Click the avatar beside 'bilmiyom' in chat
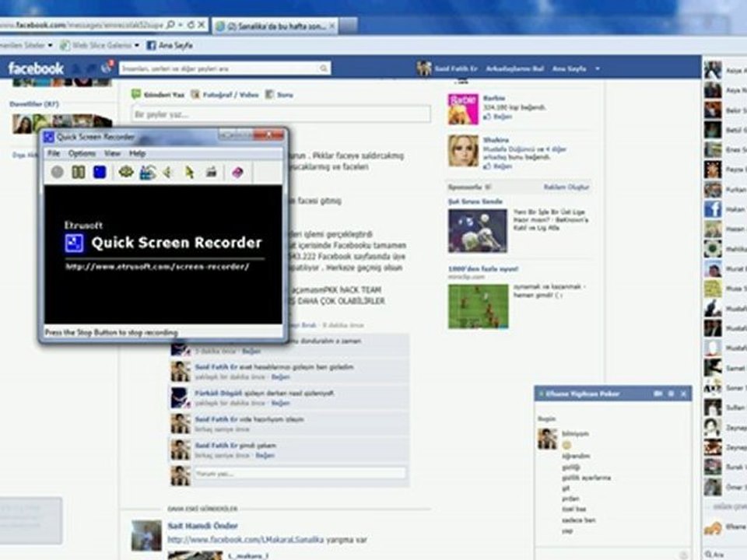The width and height of the screenshot is (747, 560). coord(547,439)
